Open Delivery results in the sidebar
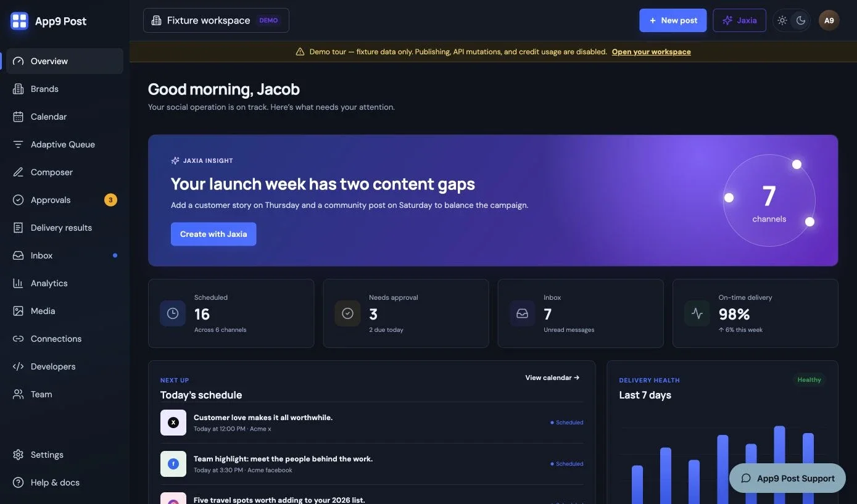The width and height of the screenshot is (857, 504). coord(65,228)
